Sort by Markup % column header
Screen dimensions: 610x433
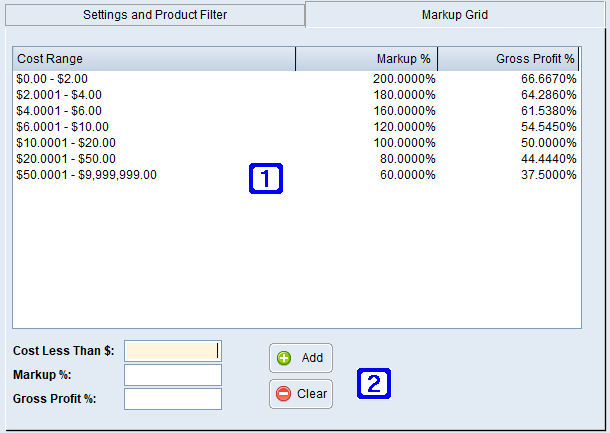[x=367, y=59]
